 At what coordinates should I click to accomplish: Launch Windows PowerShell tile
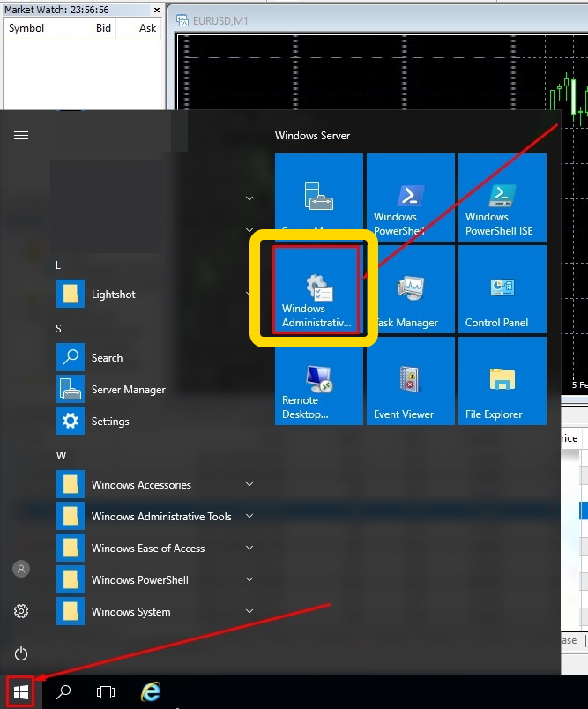[x=411, y=198]
